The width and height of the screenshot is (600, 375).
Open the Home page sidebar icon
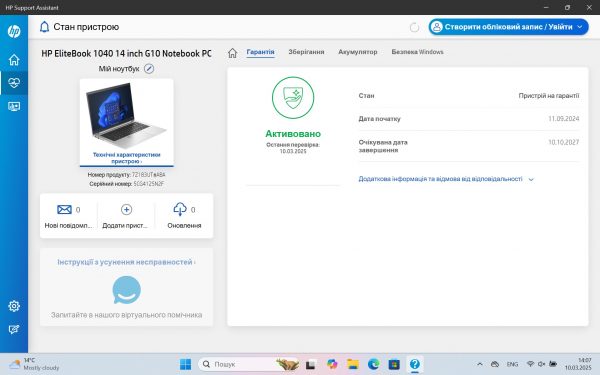pos(14,60)
